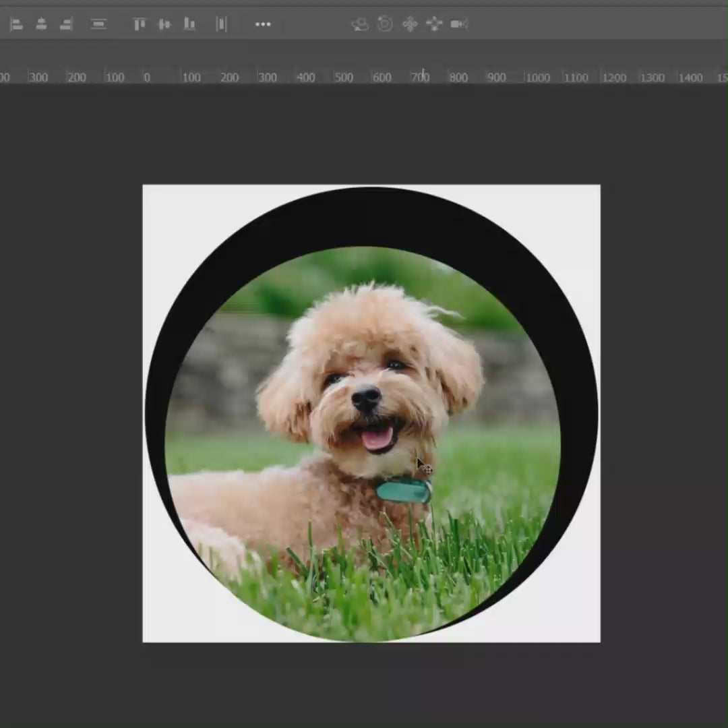The image size is (728, 728).
Task: Click the Align left edges icon
Action: point(17,24)
